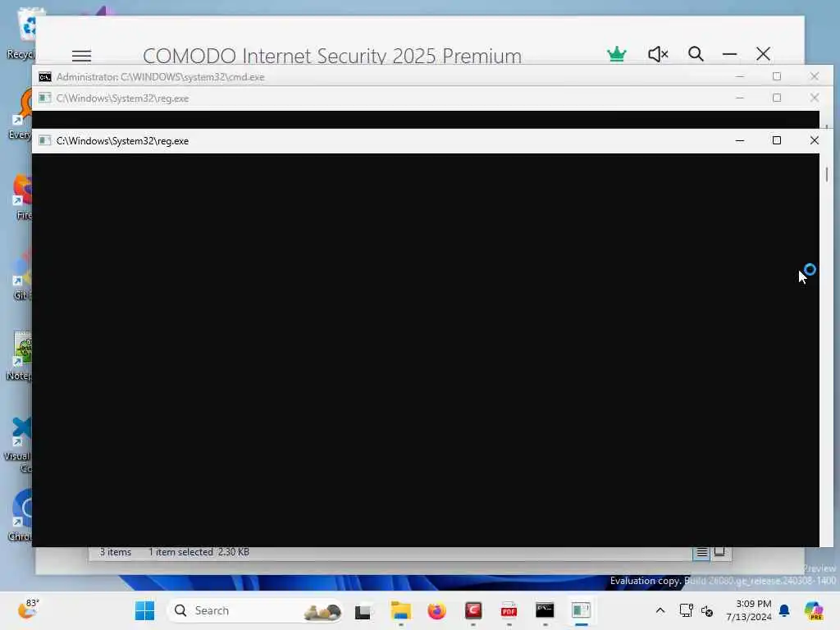
Task: Open the notification bell icon
Action: 784,610
